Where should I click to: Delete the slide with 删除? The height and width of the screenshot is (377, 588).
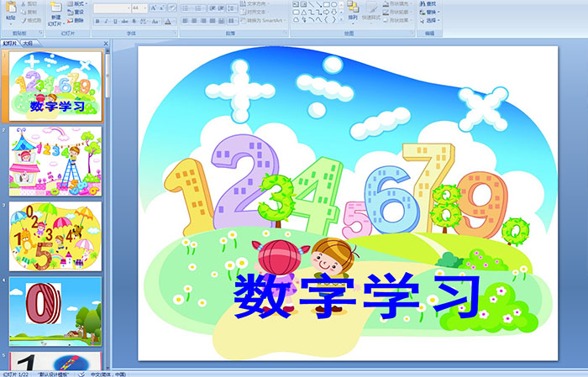76,20
